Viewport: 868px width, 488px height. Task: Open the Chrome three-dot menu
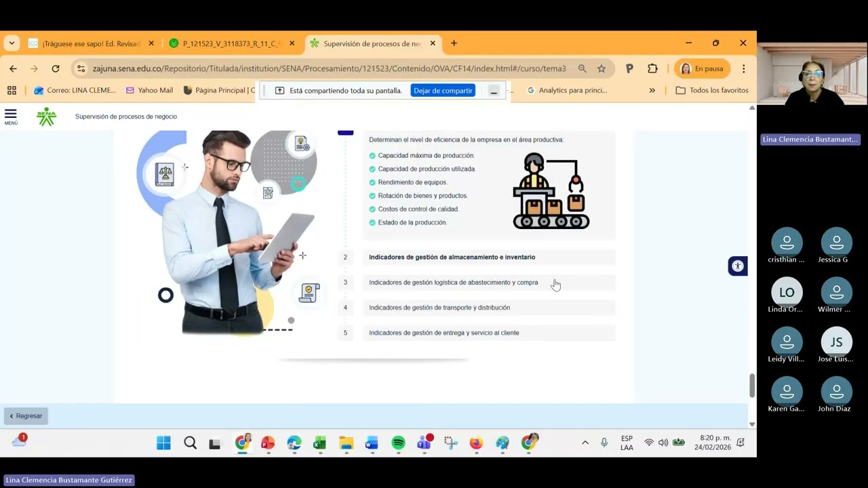743,68
